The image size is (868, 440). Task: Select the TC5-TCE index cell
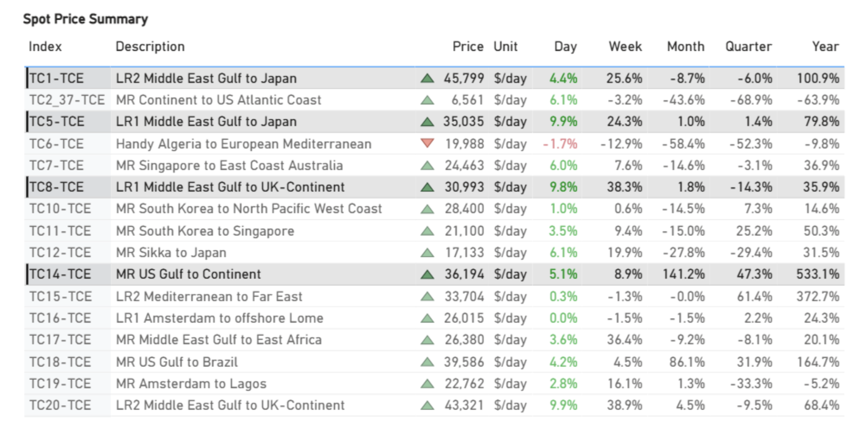[x=57, y=122]
